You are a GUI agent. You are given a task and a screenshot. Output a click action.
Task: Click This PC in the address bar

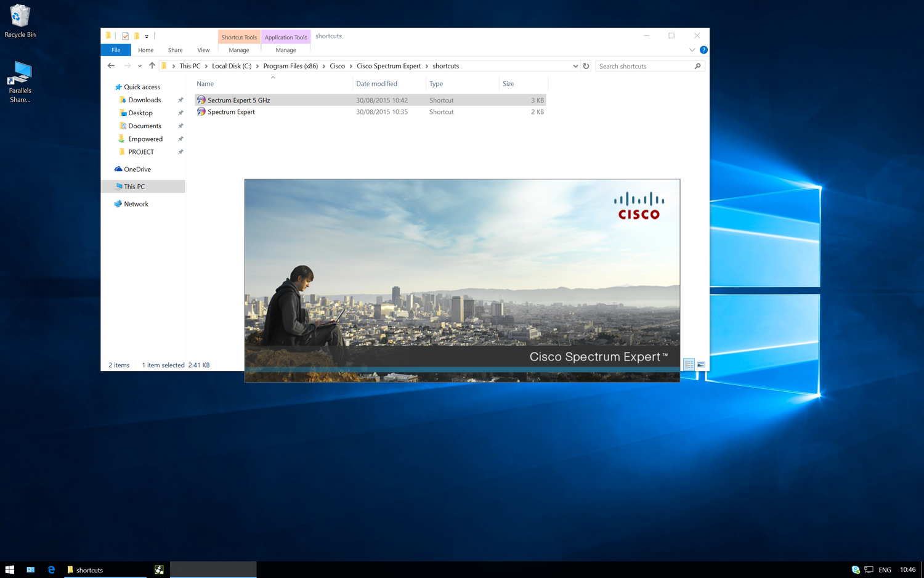190,66
